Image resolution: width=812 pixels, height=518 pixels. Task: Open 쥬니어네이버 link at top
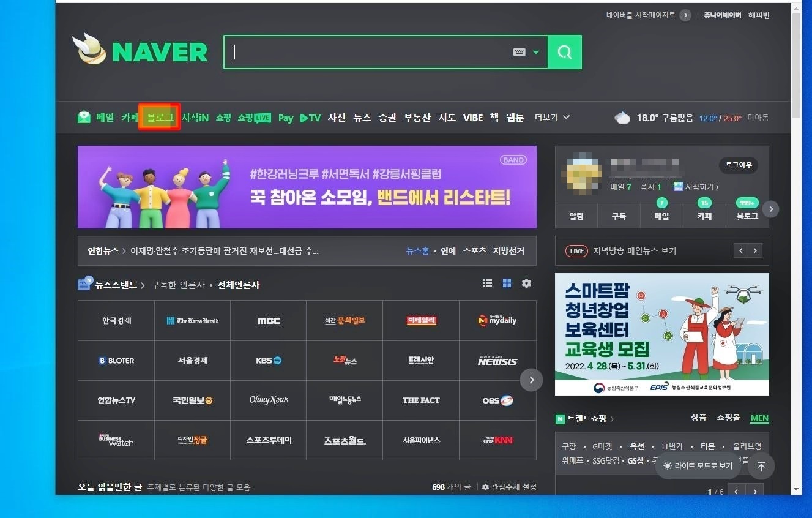point(723,15)
